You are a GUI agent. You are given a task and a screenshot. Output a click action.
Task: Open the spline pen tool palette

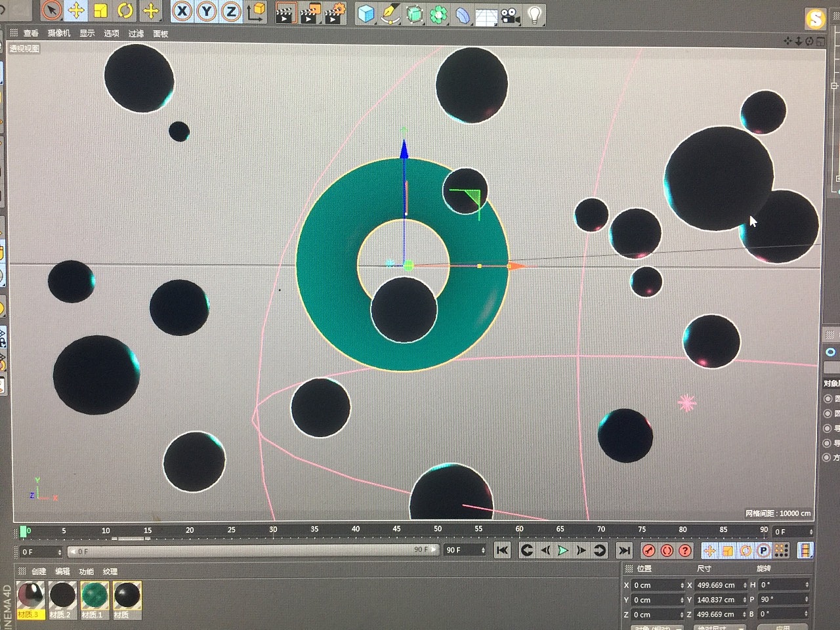click(390, 14)
